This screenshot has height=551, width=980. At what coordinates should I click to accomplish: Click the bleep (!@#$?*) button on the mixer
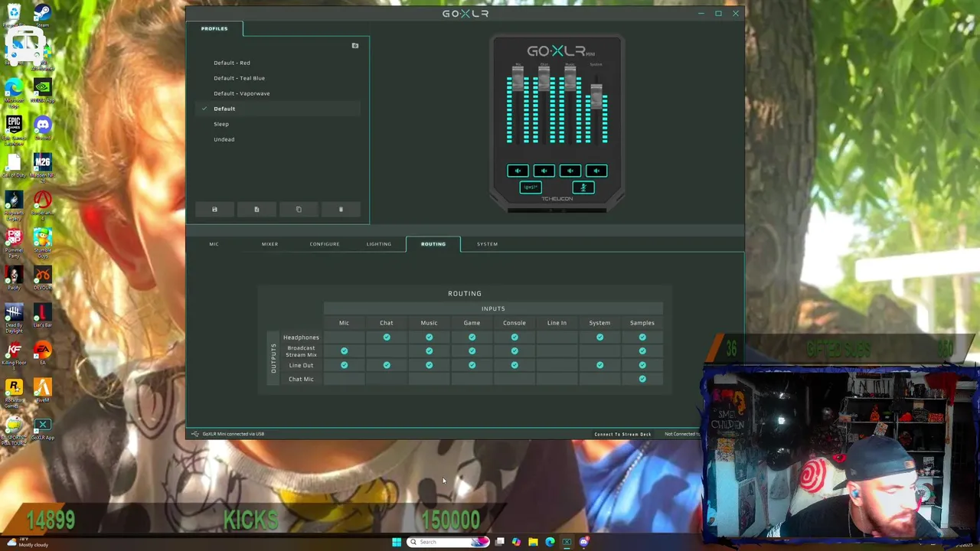531,187
